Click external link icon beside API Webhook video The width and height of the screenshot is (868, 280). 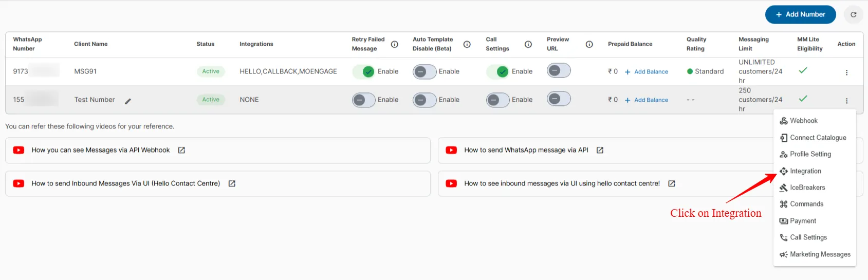pos(181,150)
